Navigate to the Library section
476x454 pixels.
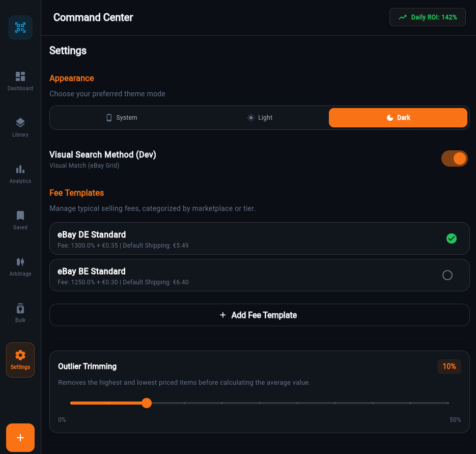20,127
